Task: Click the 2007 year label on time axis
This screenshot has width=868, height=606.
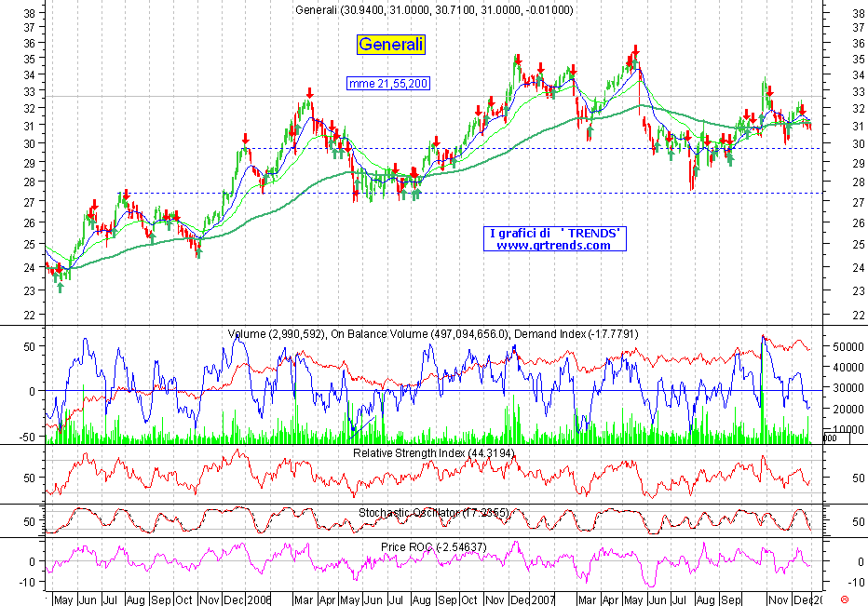Action: (x=544, y=599)
